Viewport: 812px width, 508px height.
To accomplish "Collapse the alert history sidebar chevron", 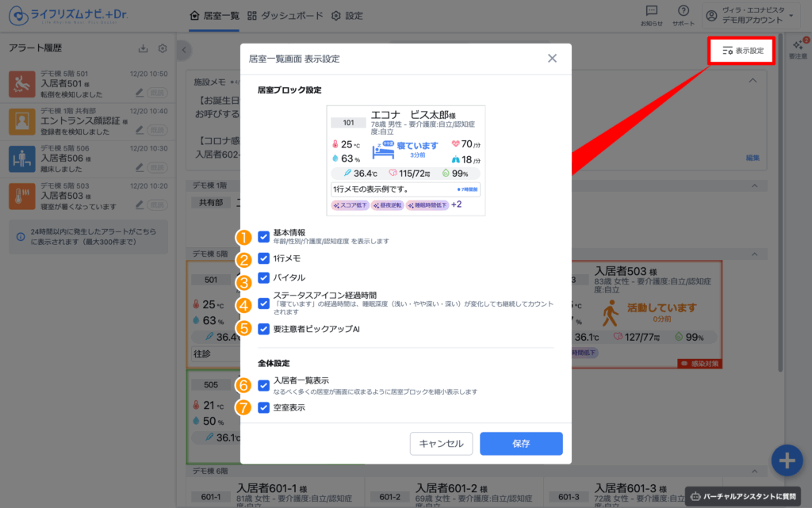I will click(184, 50).
